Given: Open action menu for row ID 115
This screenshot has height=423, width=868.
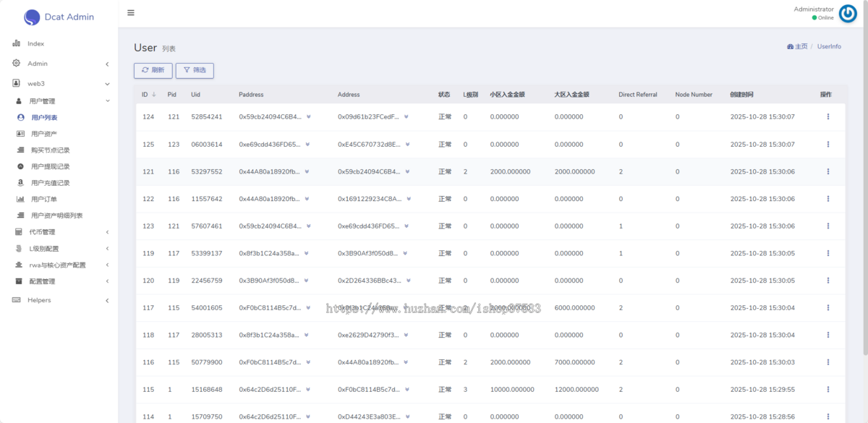Looking at the screenshot, I should pyautogui.click(x=827, y=389).
